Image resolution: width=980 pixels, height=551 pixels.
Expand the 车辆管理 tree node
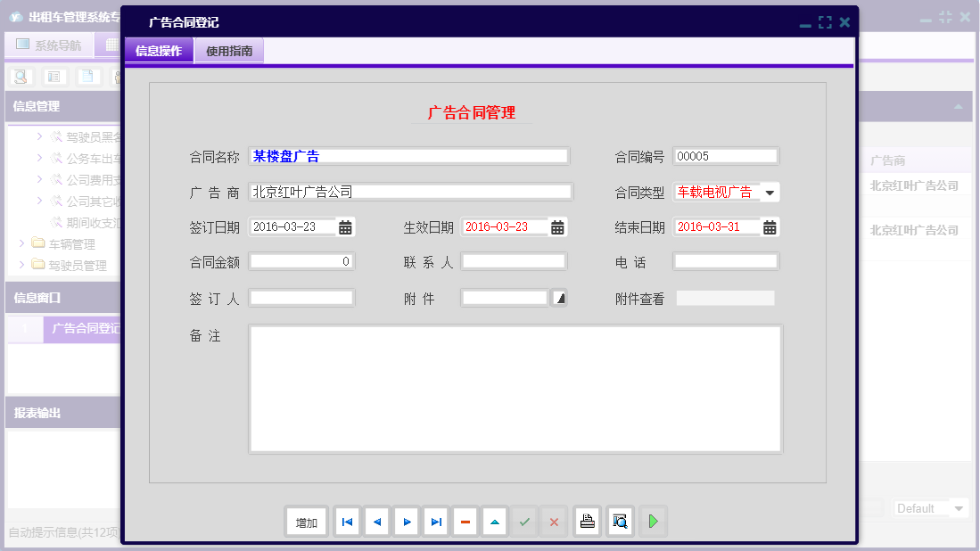point(22,243)
